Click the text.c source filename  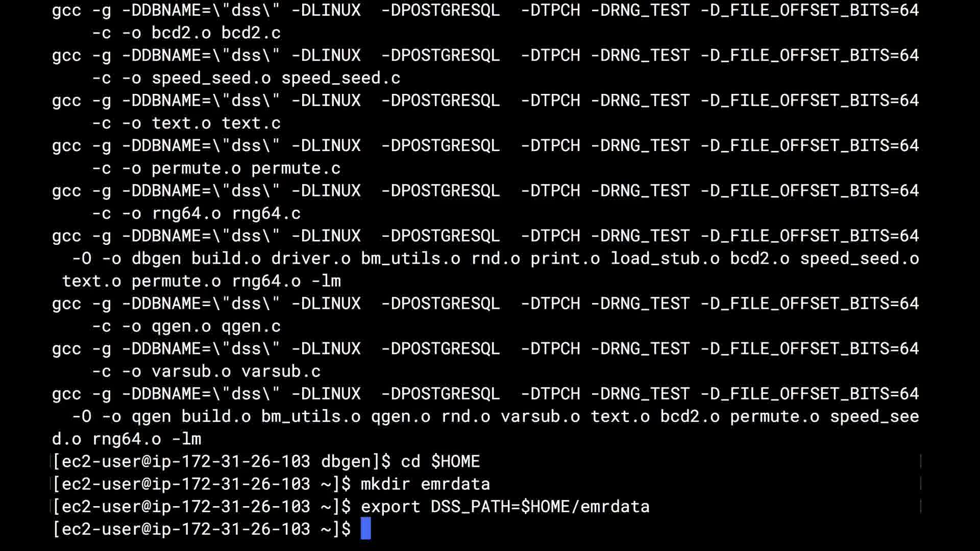[x=251, y=123]
